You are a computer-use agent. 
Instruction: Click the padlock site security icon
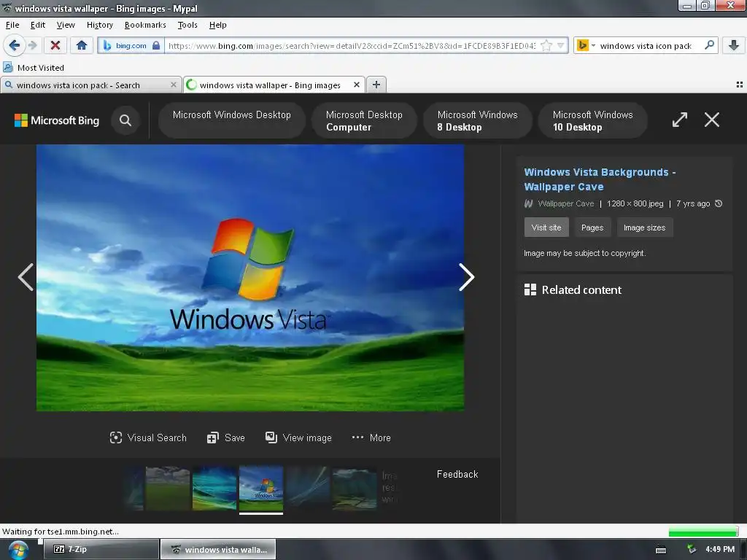tap(156, 46)
